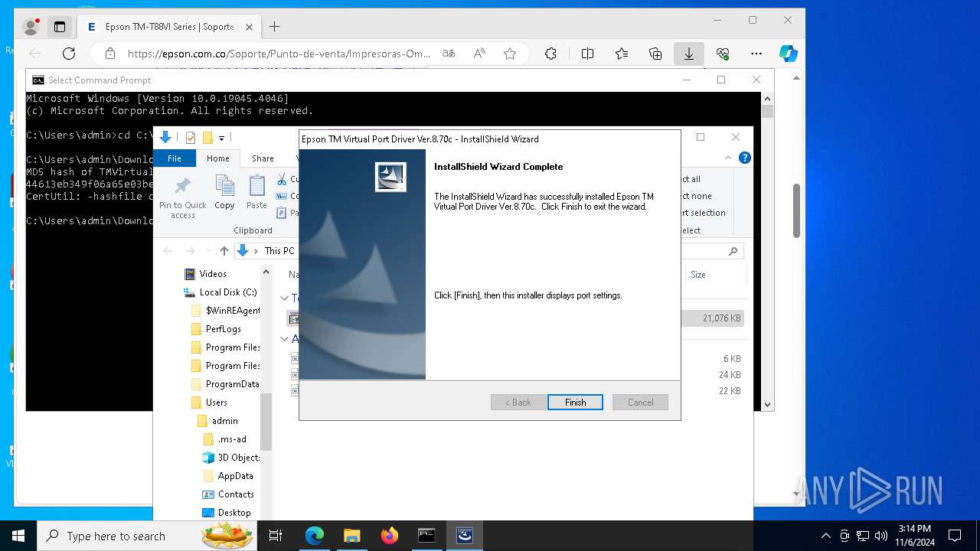Collapse the Explorer ribbon chevron
The width and height of the screenshot is (980, 551).
[x=727, y=158]
